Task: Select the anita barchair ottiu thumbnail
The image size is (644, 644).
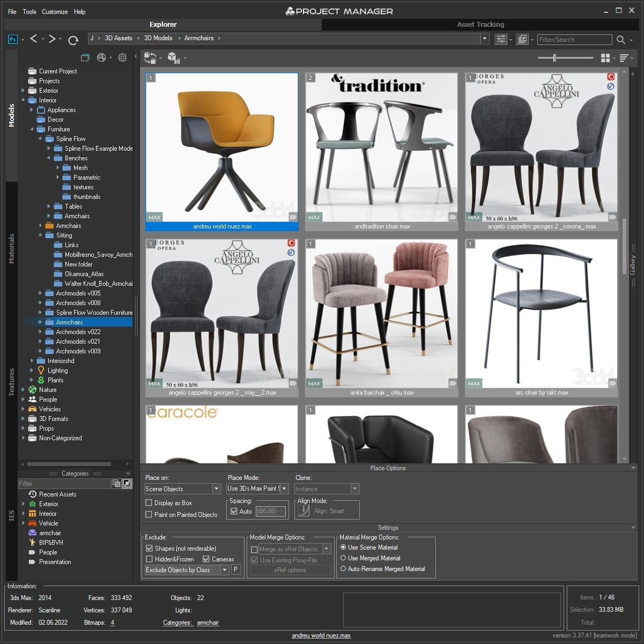Action: tap(381, 311)
